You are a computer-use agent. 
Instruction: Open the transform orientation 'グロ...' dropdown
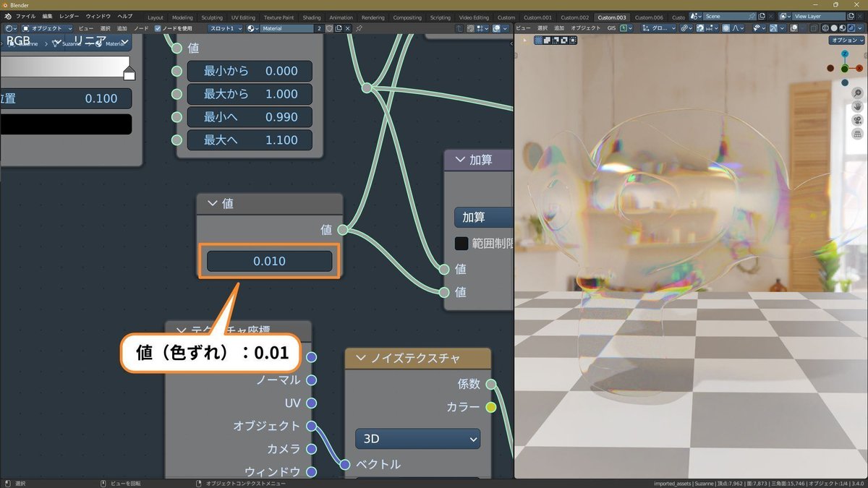tap(658, 28)
